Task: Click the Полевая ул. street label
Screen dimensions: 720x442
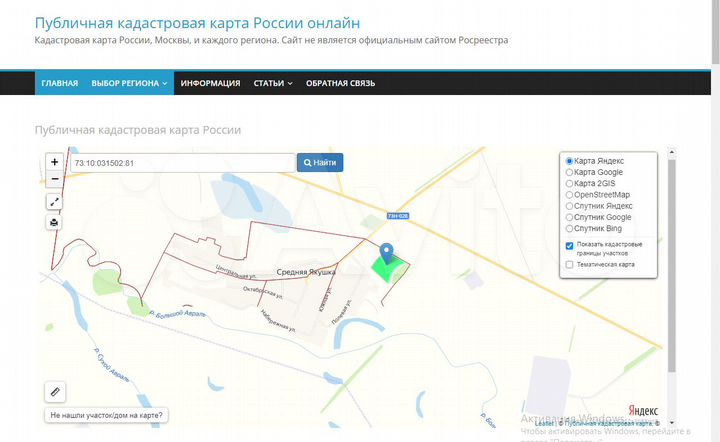Action: tap(341, 312)
